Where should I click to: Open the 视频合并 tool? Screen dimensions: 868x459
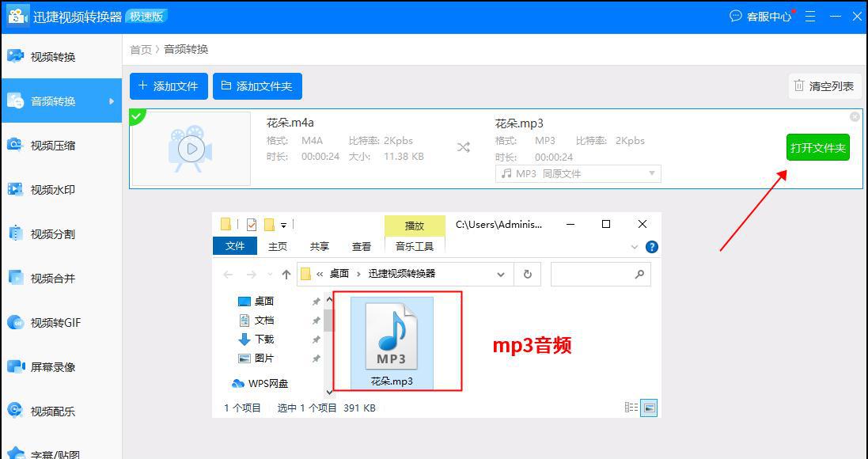61,278
